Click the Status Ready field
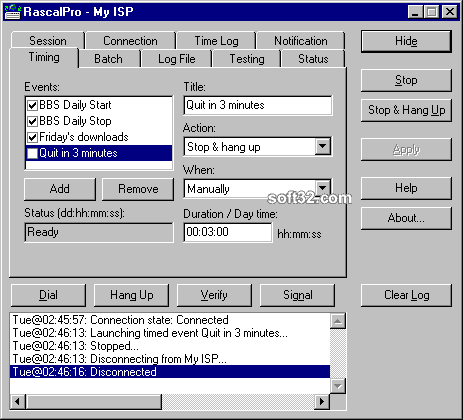 (99, 232)
